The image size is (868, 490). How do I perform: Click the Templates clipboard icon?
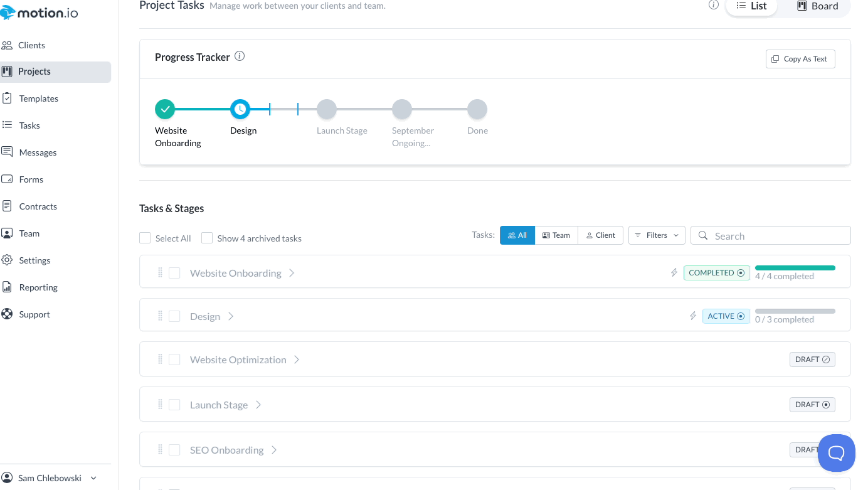(7, 99)
